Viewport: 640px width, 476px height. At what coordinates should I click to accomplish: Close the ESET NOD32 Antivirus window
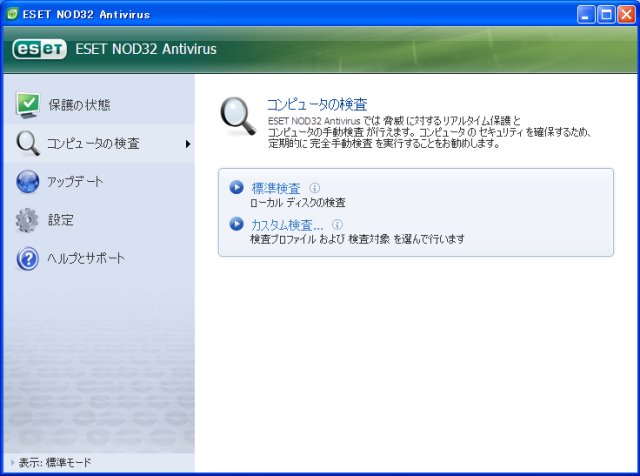(x=626, y=15)
